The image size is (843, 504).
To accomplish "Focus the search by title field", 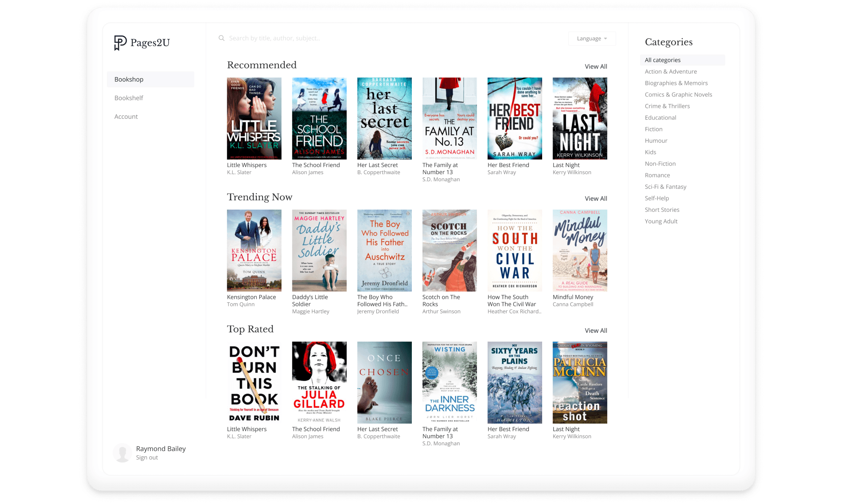I will pyautogui.click(x=274, y=38).
